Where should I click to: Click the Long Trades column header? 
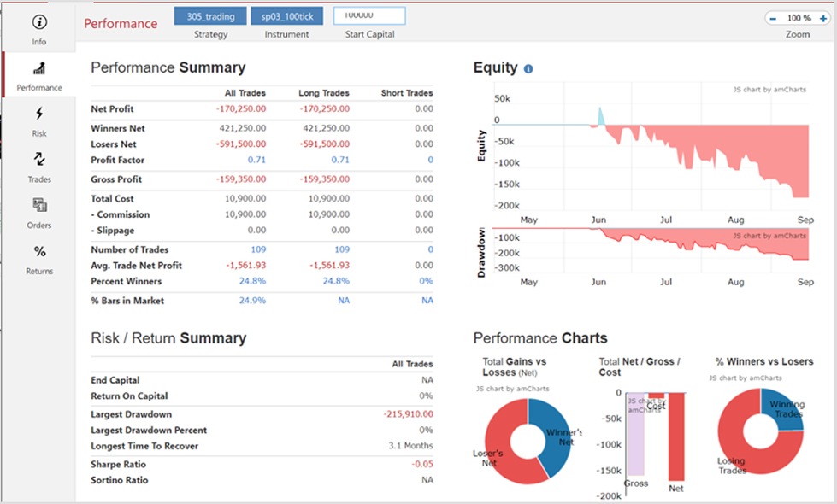324,93
